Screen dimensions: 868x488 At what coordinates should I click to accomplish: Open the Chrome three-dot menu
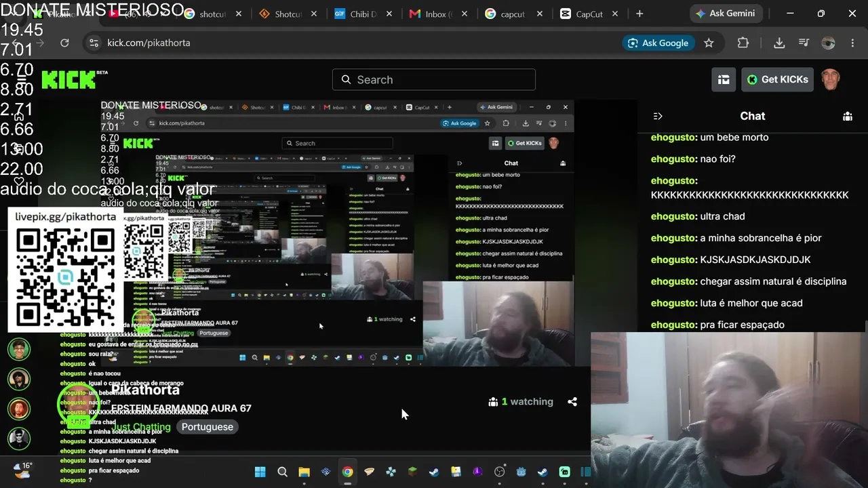coord(852,43)
